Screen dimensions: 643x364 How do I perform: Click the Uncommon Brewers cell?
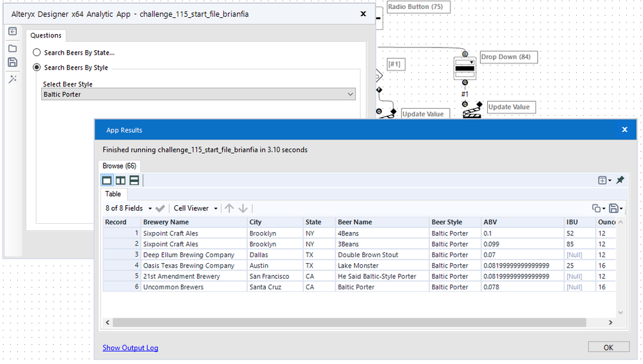coord(194,287)
